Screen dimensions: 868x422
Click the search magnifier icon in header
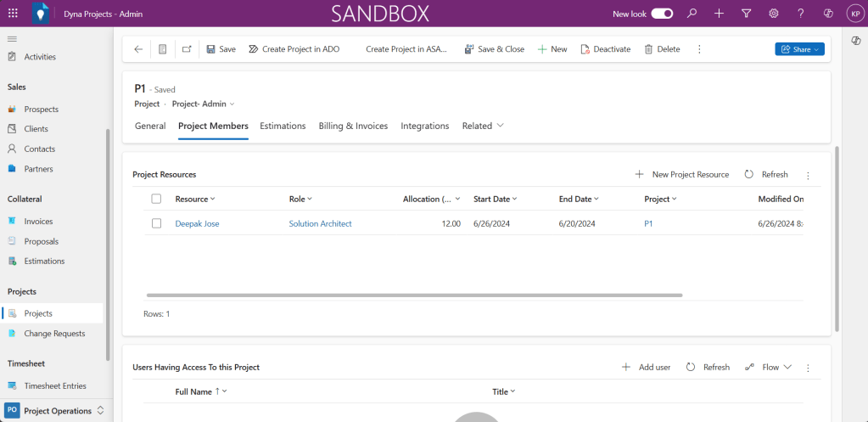point(692,14)
